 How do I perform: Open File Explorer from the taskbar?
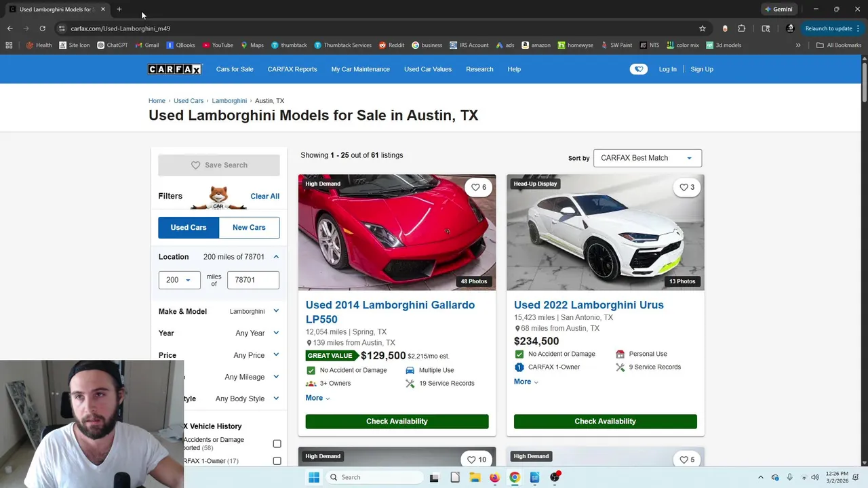(x=475, y=477)
